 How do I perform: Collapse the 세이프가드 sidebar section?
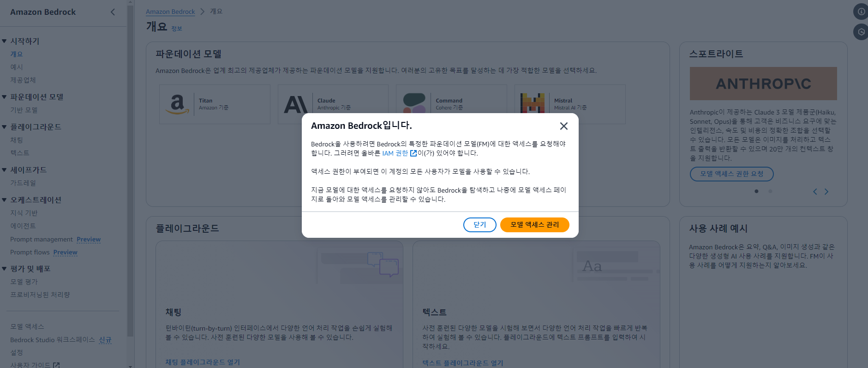pos(4,170)
